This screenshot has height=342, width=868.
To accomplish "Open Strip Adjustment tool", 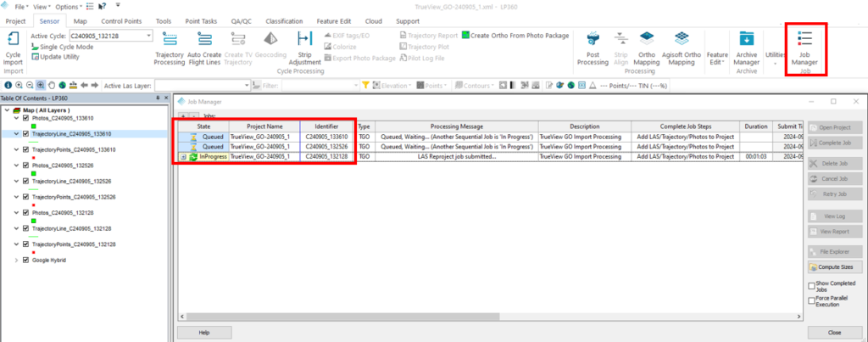I will [x=304, y=48].
